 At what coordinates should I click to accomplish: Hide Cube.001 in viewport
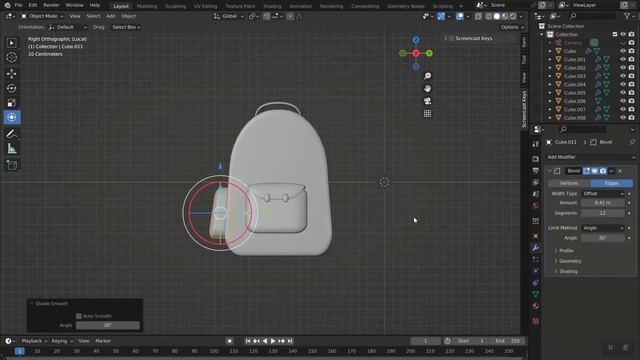tap(623, 59)
